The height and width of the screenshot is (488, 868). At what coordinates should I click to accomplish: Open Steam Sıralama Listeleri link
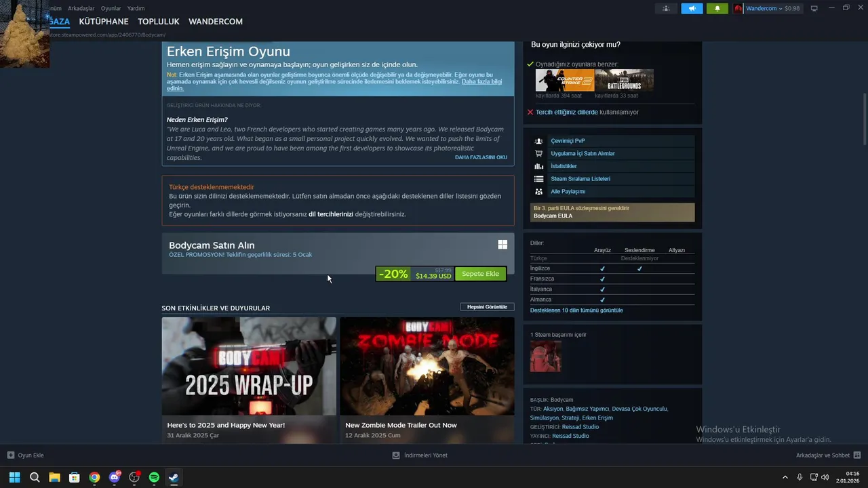580,179
